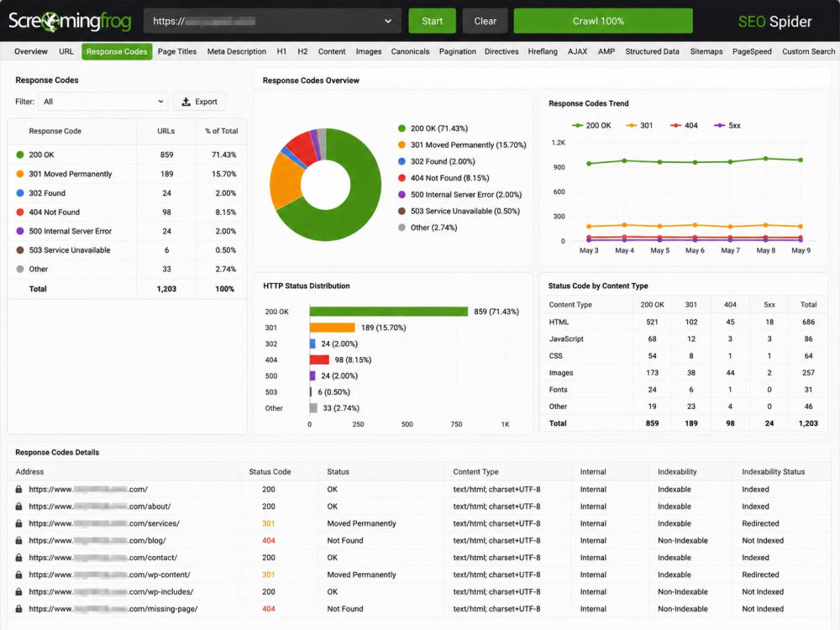Click the orange 301 code for /services/
Image resolution: width=840 pixels, height=630 pixels.
pyautogui.click(x=269, y=523)
